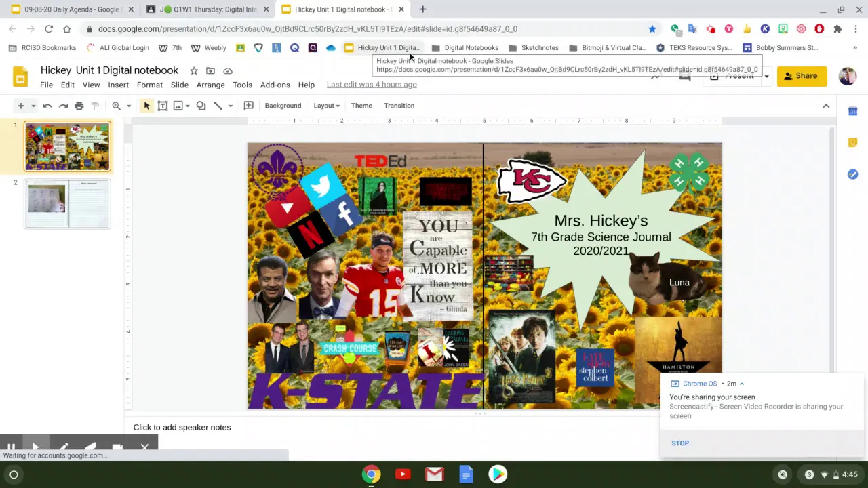Open the Last edit was 4 hours ago link
868x488 pixels.
(x=372, y=85)
